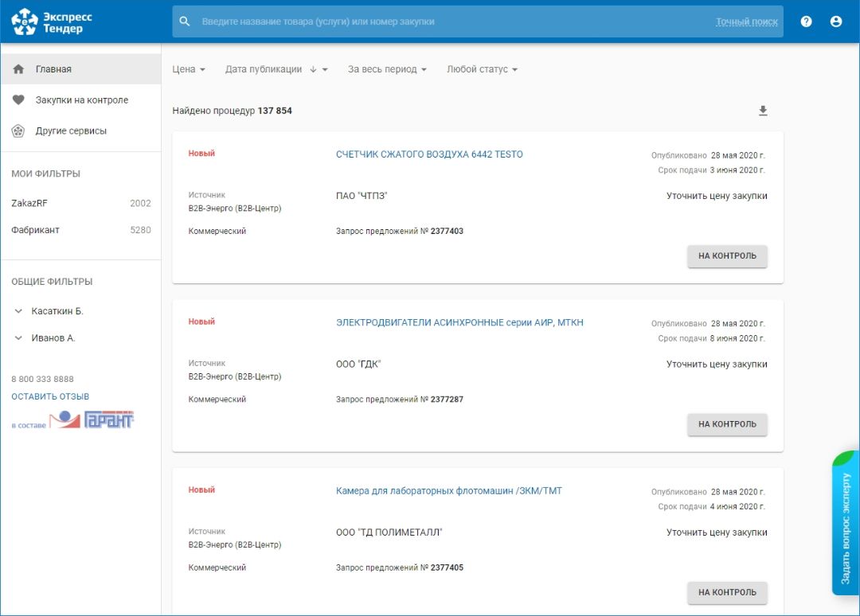Image resolution: width=860 pixels, height=616 pixels.
Task: Click the Экспресс Тендер logo
Action: pos(52,22)
